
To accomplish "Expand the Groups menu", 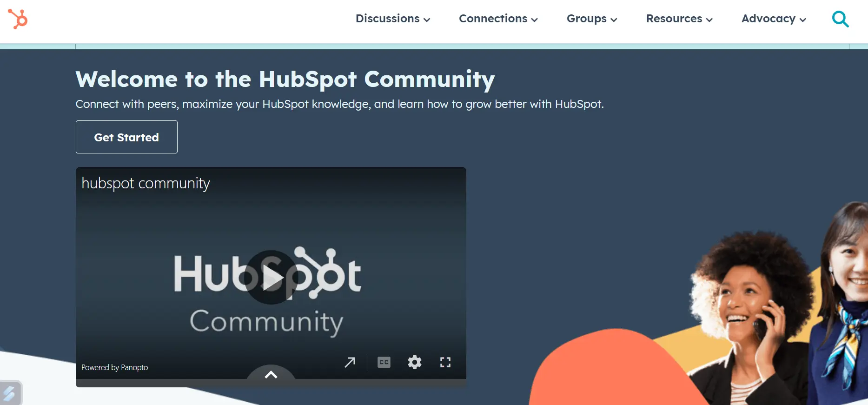I will (592, 19).
